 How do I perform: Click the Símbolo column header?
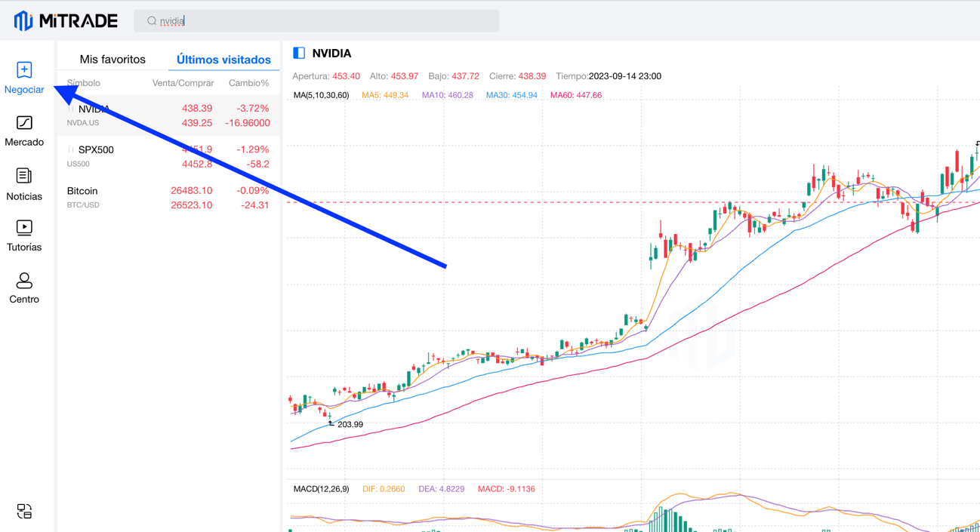click(83, 83)
